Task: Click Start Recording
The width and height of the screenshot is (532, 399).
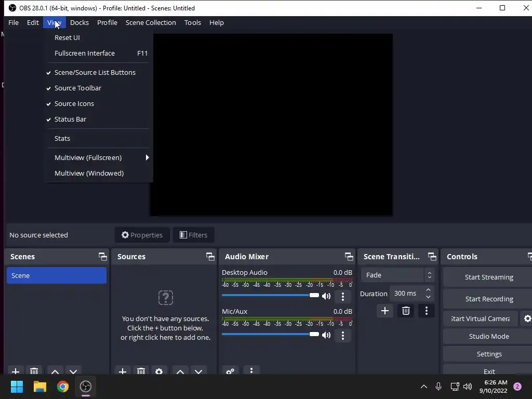Action: tap(488, 299)
